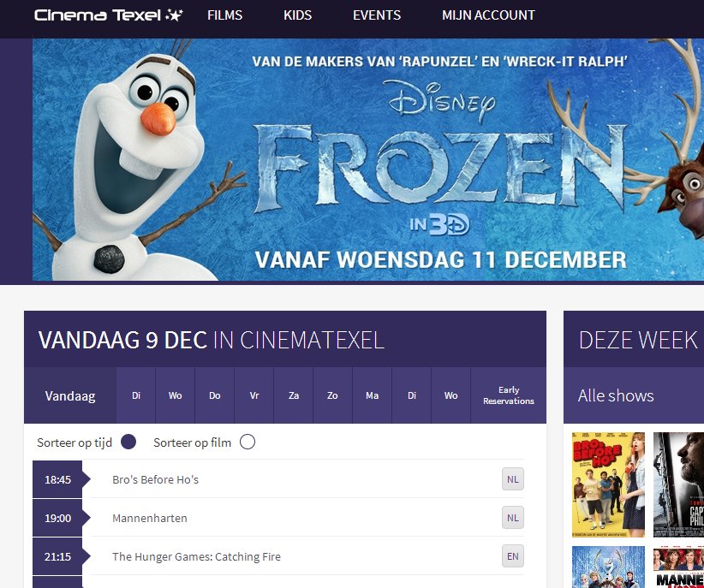704x588 pixels.
Task: Open the FILMS menu
Action: pos(225,15)
